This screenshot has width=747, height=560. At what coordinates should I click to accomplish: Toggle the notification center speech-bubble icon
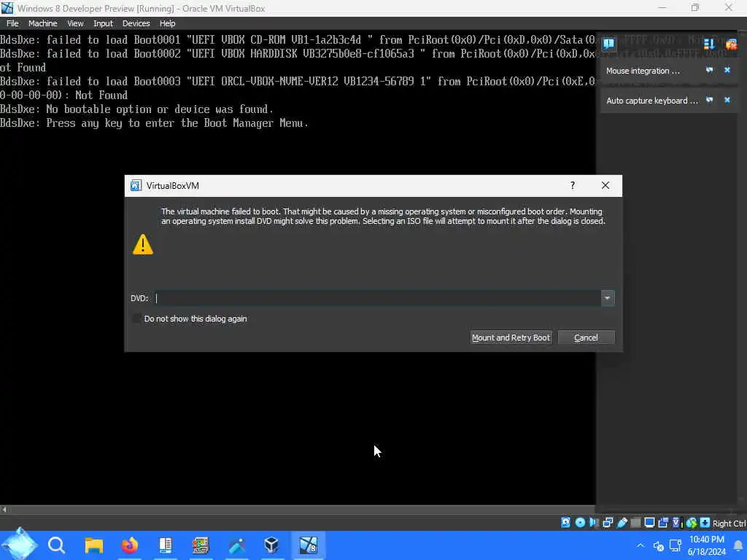608,44
